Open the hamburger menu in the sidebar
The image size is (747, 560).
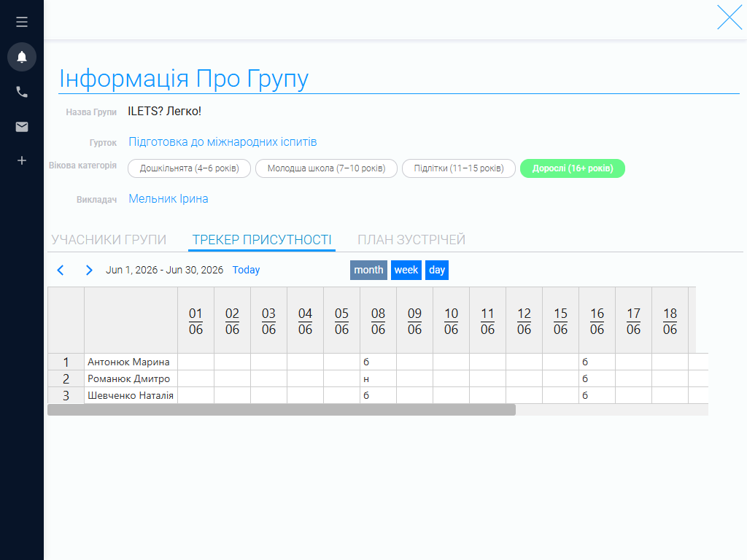(22, 22)
